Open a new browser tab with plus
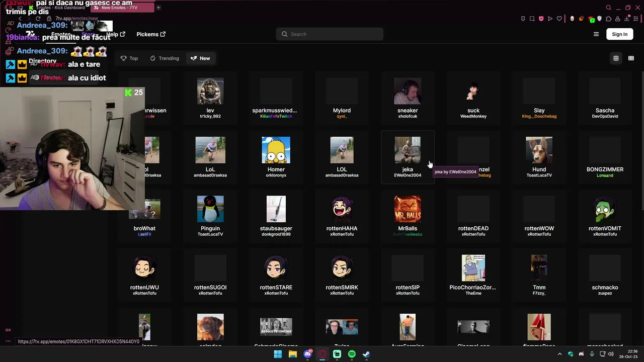The height and width of the screenshot is (362, 644). (158, 8)
